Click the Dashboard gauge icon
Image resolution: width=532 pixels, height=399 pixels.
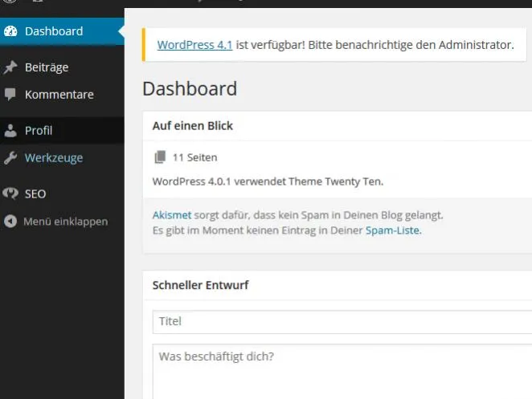point(10,31)
